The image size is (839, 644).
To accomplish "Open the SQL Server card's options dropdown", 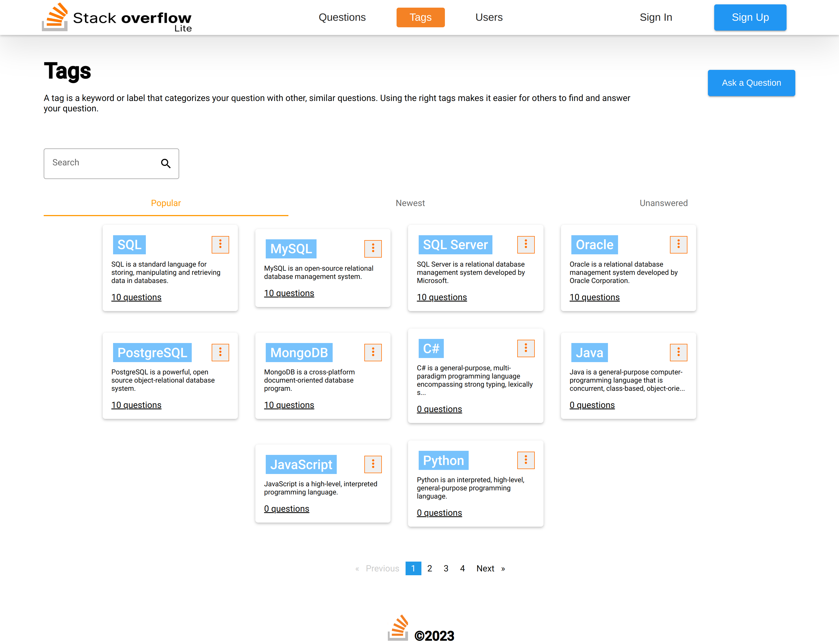I will coord(525,245).
